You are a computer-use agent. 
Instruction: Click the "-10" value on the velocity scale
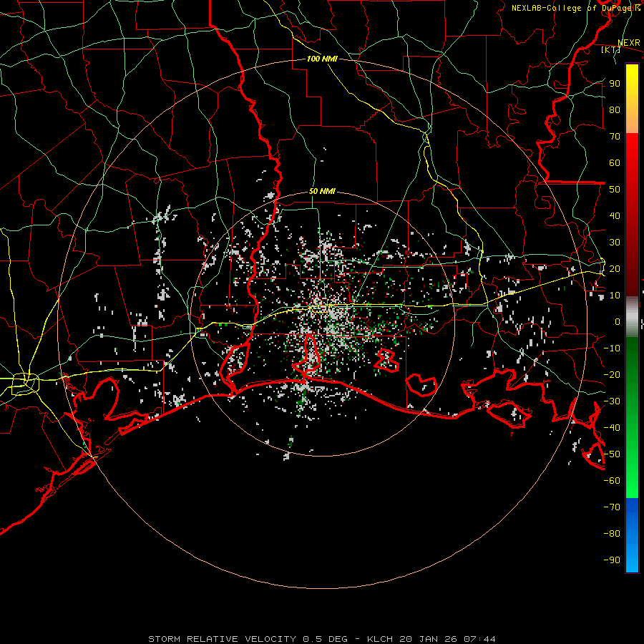pyautogui.click(x=612, y=348)
